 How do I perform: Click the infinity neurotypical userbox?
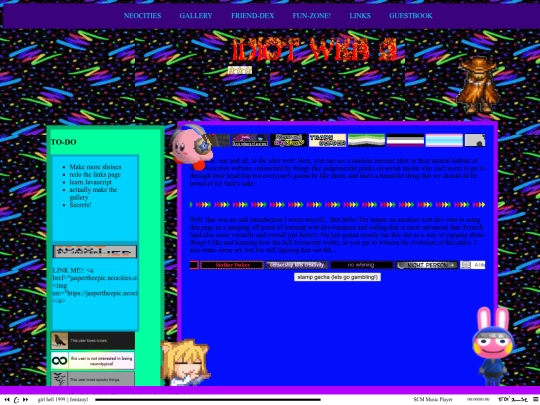tap(93, 361)
